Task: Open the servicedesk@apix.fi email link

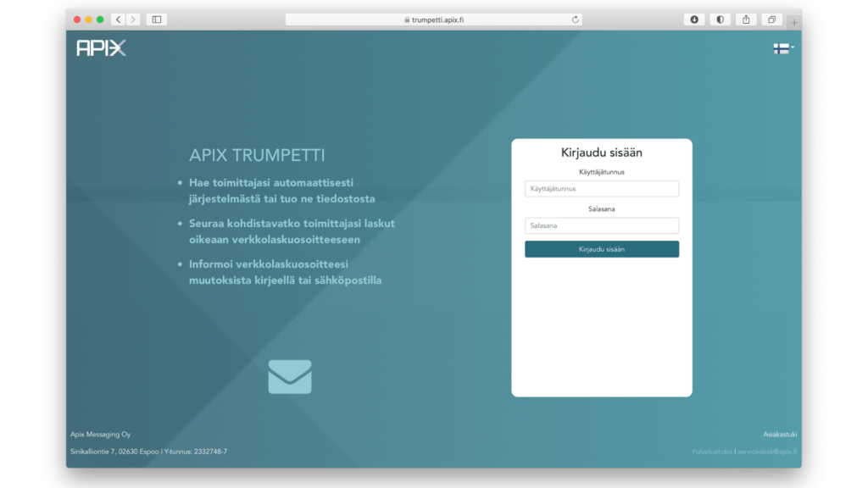Action: pos(767,452)
